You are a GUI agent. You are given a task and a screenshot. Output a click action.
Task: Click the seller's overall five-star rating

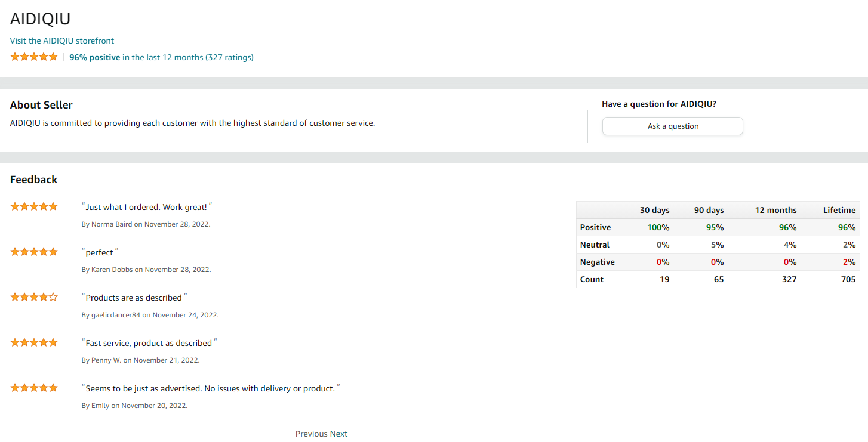[x=34, y=57]
